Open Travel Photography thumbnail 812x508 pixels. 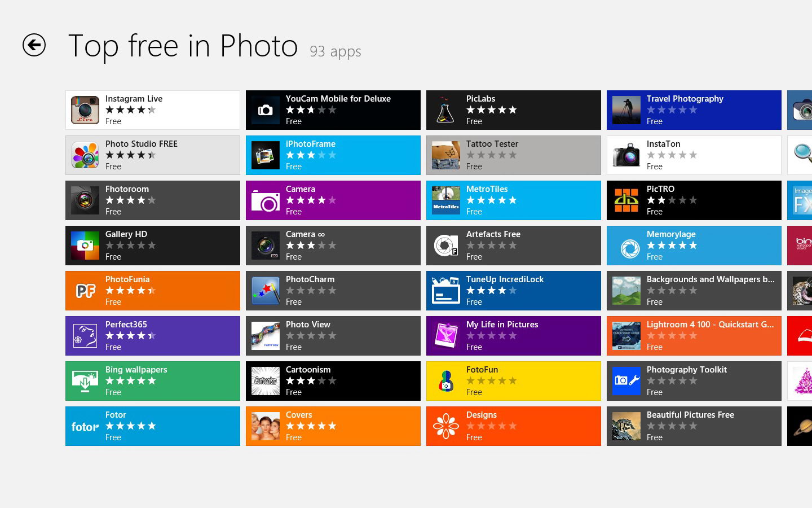coord(626,110)
